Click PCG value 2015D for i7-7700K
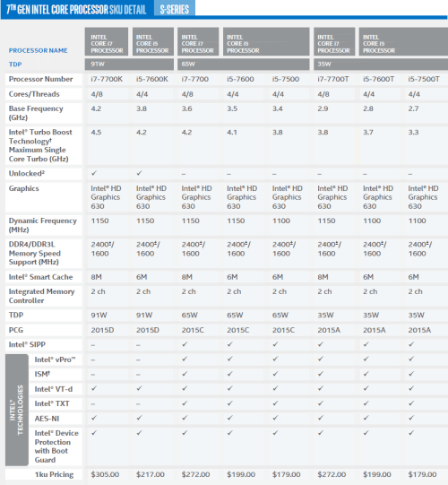The width and height of the screenshot is (448, 485). click(x=102, y=330)
